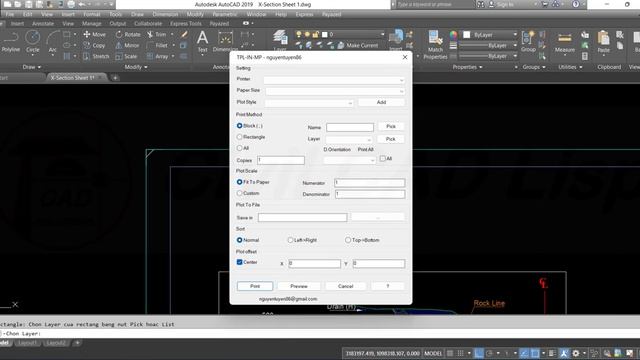Expand the Modify panel flyout
640x360 pixels.
pos(136,67)
